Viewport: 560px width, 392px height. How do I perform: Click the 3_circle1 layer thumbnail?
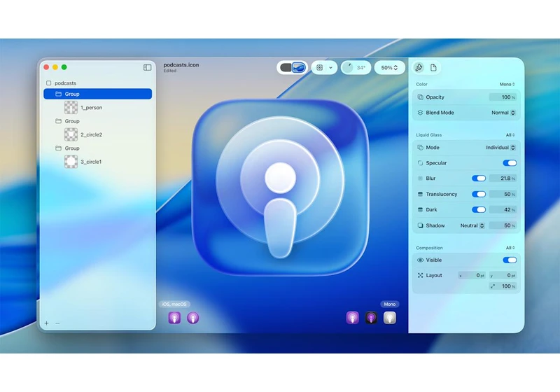pyautogui.click(x=71, y=162)
